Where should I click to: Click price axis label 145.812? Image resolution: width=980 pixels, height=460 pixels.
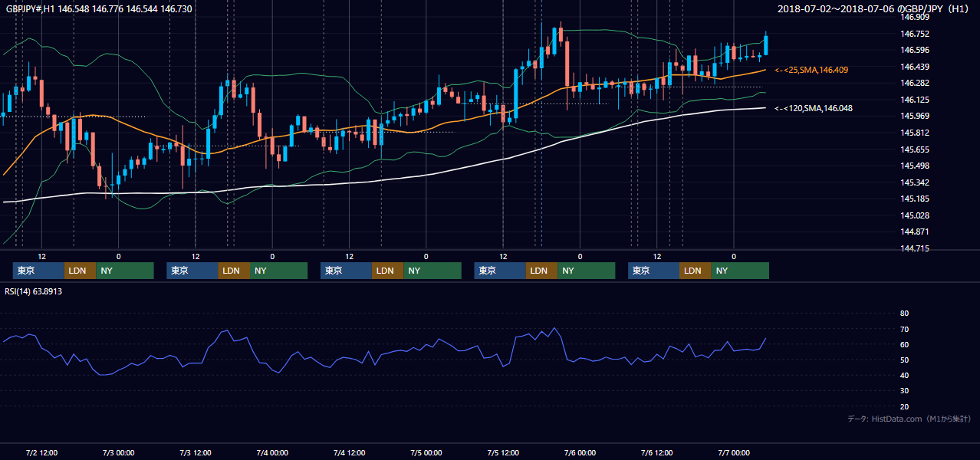click(x=916, y=133)
